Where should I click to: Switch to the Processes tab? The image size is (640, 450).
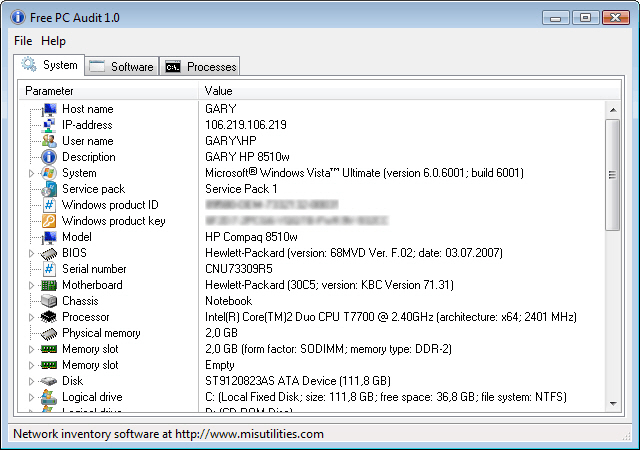[200, 67]
